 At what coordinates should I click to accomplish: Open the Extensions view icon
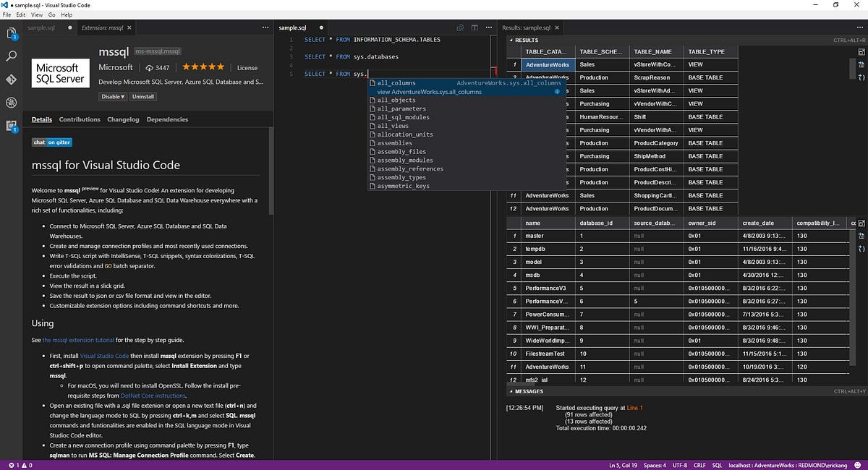click(10, 126)
